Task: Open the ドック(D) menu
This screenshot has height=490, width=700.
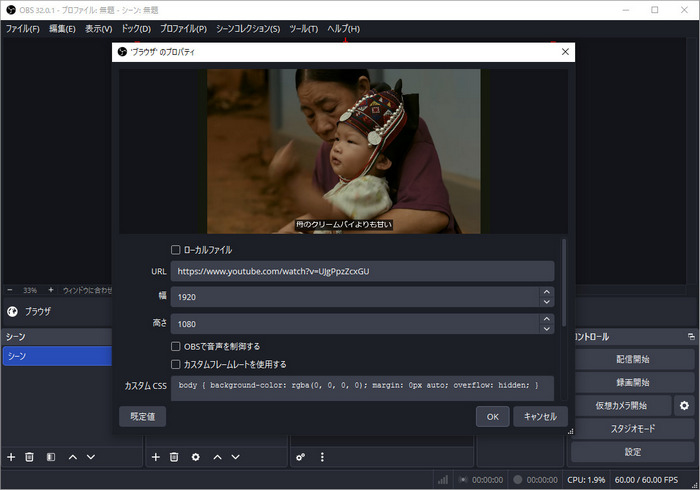Action: (x=136, y=29)
